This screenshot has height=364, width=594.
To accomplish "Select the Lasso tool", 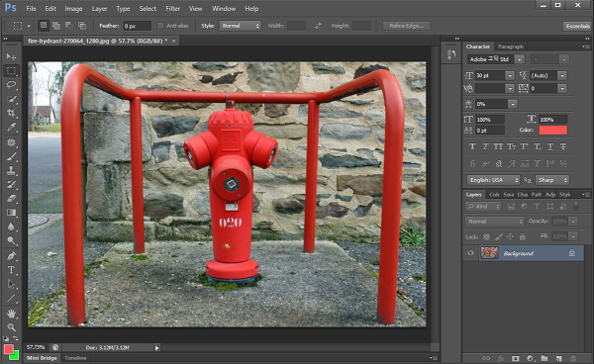I will [11, 85].
